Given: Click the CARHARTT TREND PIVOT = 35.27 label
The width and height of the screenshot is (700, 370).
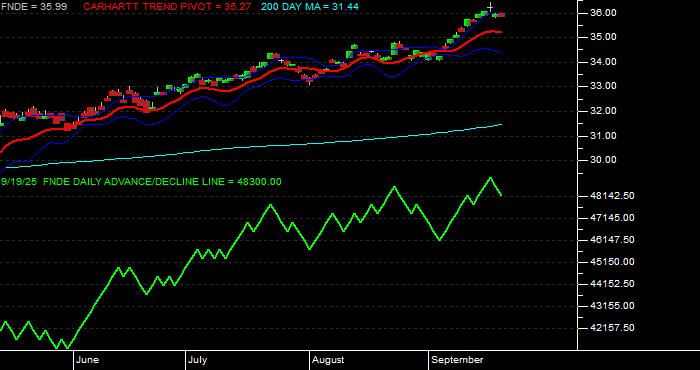Looking at the screenshot, I should tap(167, 7).
